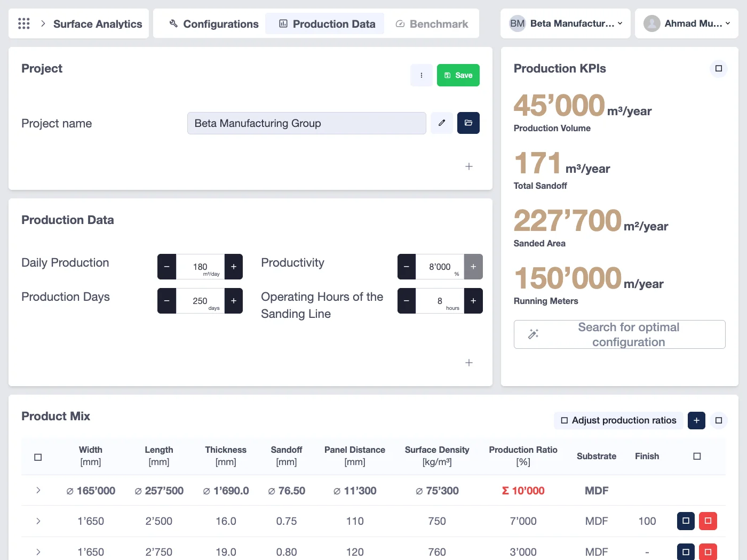Click the user profile avatar icon
This screenshot has height=560, width=747.
tap(651, 23)
